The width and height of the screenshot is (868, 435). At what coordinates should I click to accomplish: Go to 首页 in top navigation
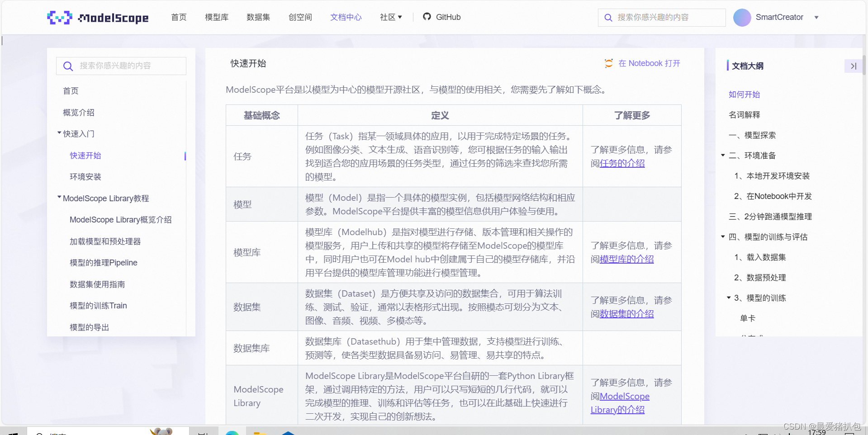point(179,17)
